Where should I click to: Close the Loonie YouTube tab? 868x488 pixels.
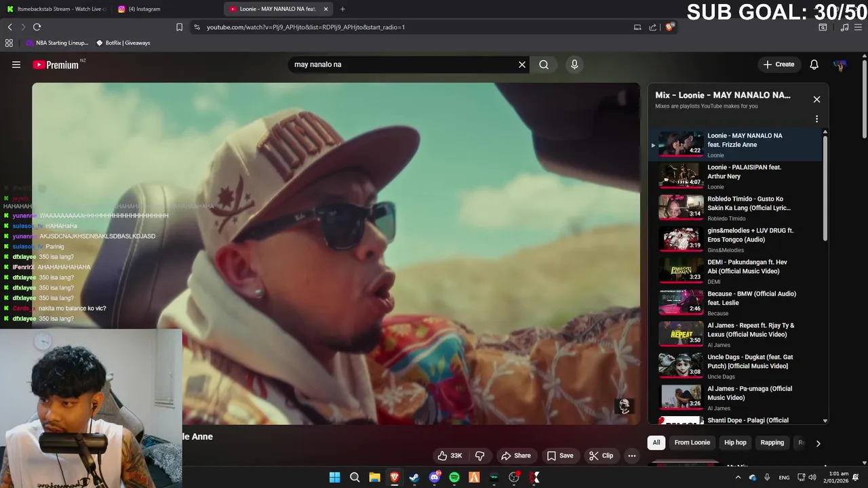pos(326,9)
